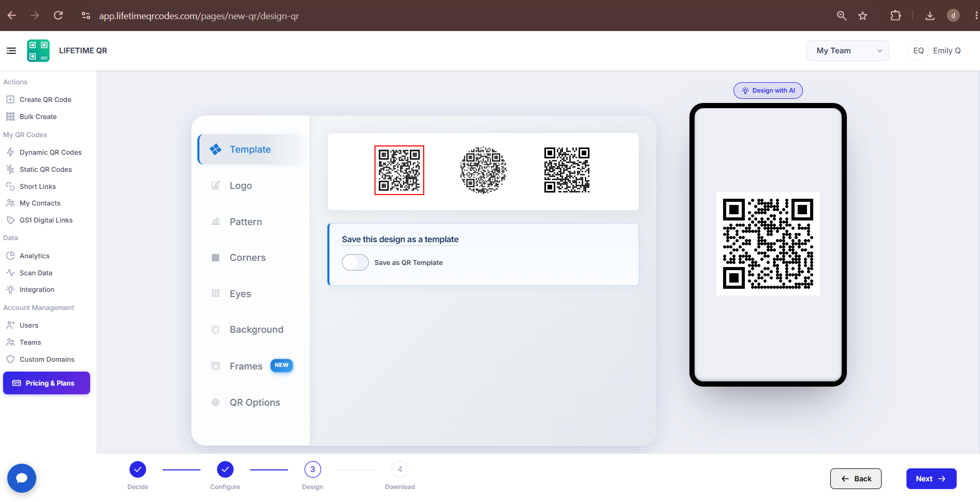This screenshot has height=502, width=980.
Task: Click the browser address bar URL
Action: pyautogui.click(x=199, y=16)
